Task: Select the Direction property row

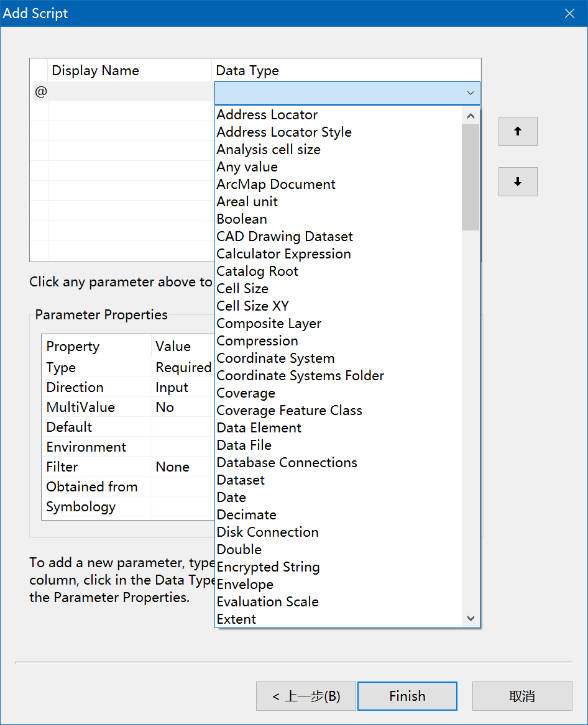Action: pos(128,388)
